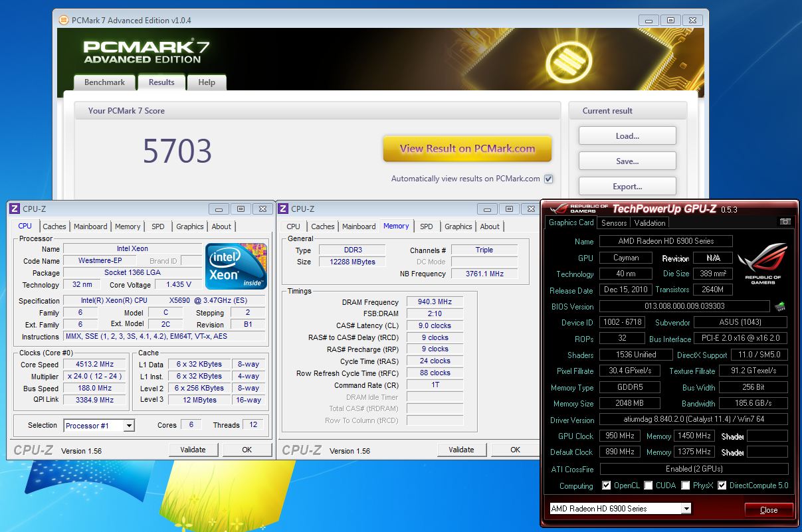Click the Bus Speed value 188.0 MHz
The width and height of the screenshot is (802, 532).
[x=95, y=388]
